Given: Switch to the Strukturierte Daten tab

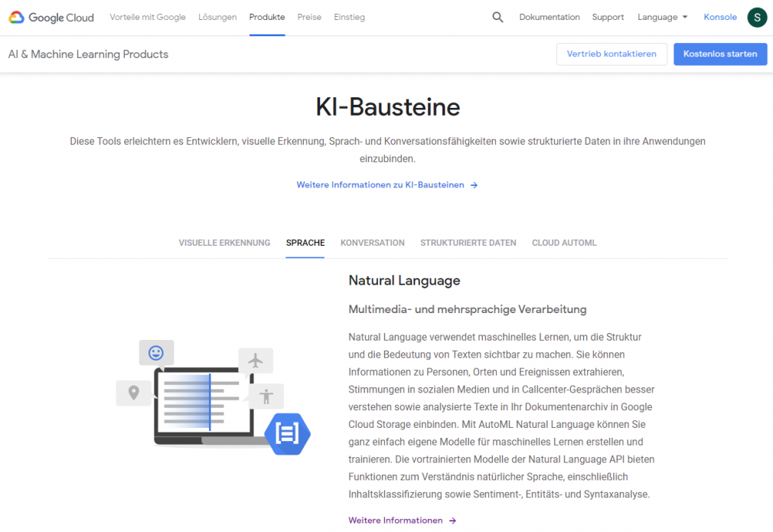Looking at the screenshot, I should [x=468, y=243].
